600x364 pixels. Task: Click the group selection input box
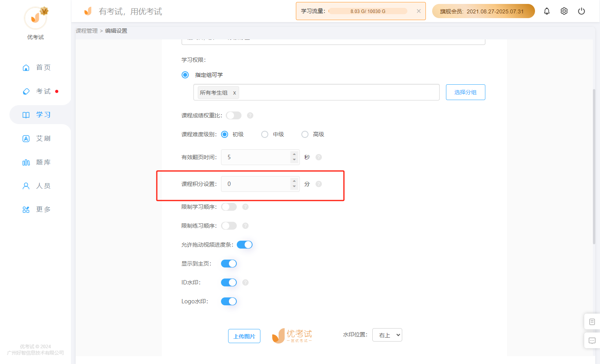coord(316,92)
